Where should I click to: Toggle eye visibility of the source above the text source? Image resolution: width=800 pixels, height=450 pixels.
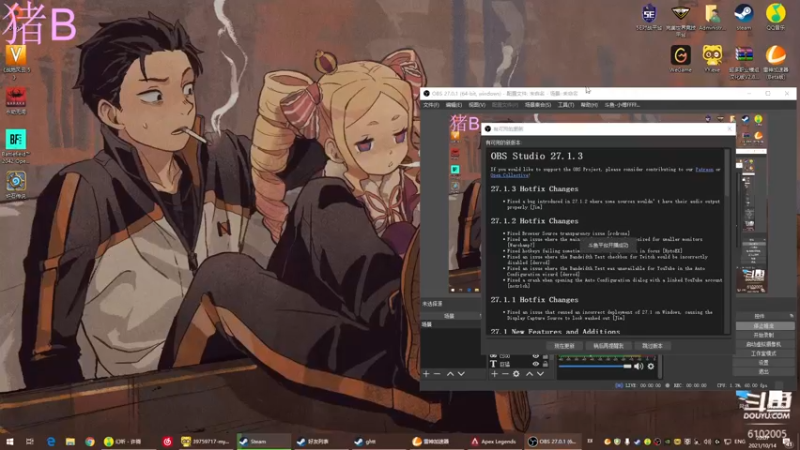[535, 356]
